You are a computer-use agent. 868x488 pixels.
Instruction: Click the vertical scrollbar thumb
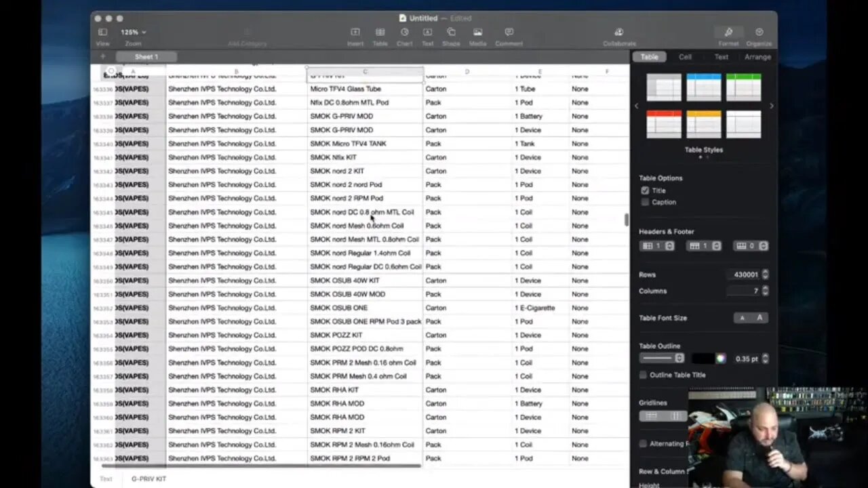(627, 220)
